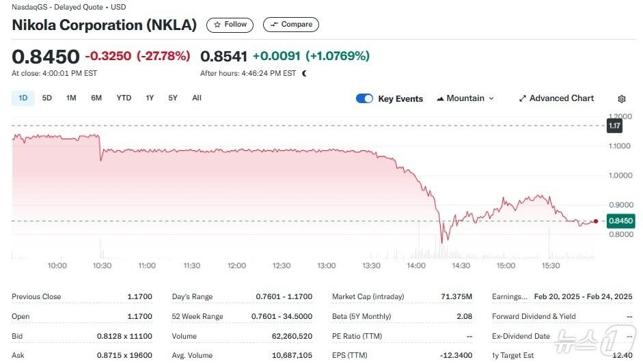Open chart settings gear icon
This screenshot has height=364, width=643.
(x=622, y=99)
